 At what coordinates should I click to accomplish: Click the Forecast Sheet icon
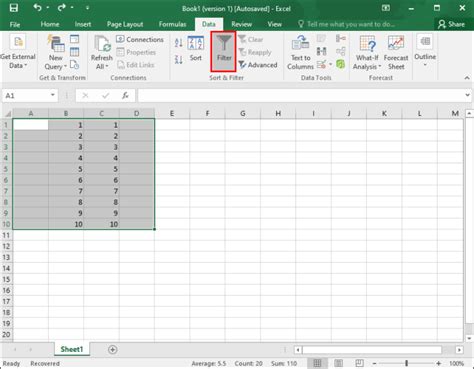(396, 53)
